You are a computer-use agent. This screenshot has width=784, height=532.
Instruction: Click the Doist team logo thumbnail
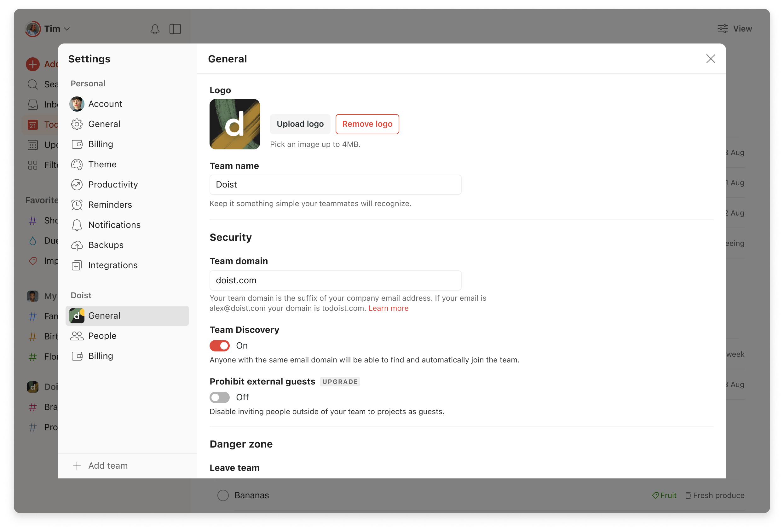(x=234, y=124)
